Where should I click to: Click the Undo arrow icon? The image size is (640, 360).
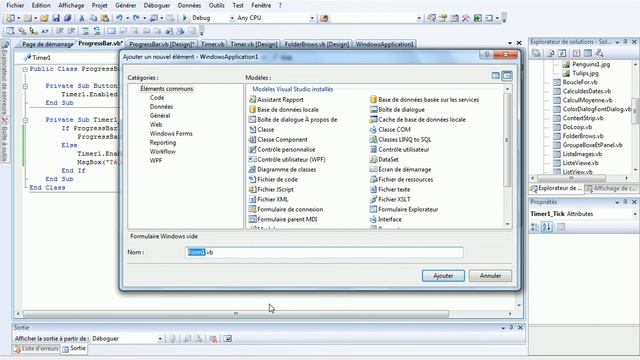(x=119, y=18)
